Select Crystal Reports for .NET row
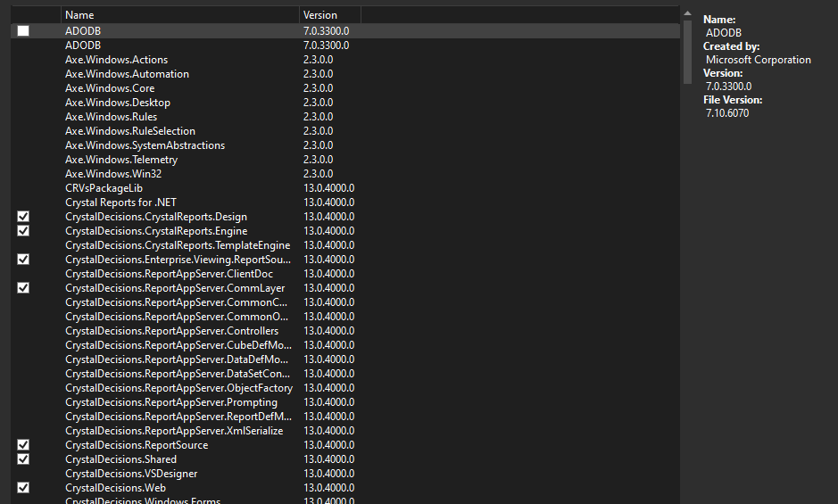This screenshot has width=838, height=504. pos(345,202)
